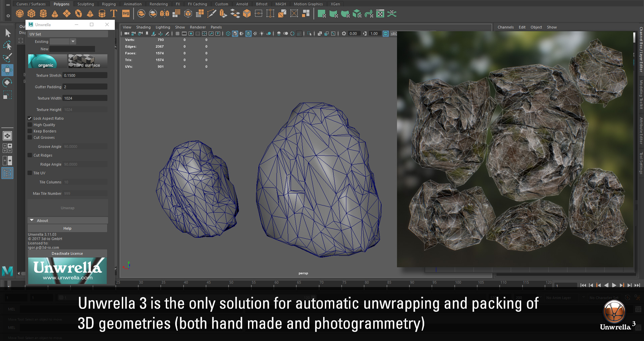This screenshot has height=341, width=644.
Task: Enable Tile UV checkbox
Action: click(30, 173)
